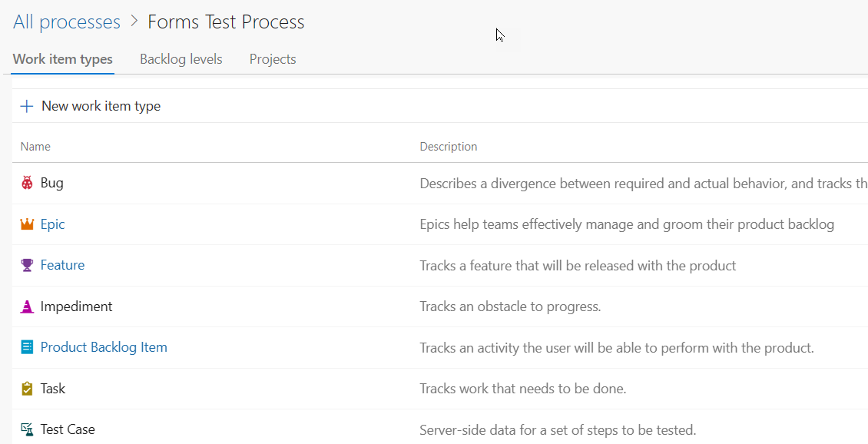Screen dimensions: 868x444
Task: Open the Projects tab
Action: (x=273, y=59)
